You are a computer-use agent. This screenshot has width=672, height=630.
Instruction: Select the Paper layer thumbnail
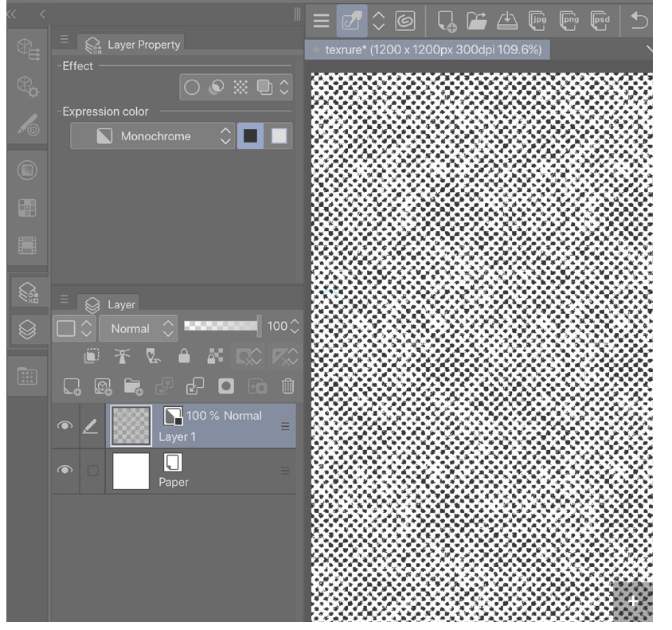point(131,471)
